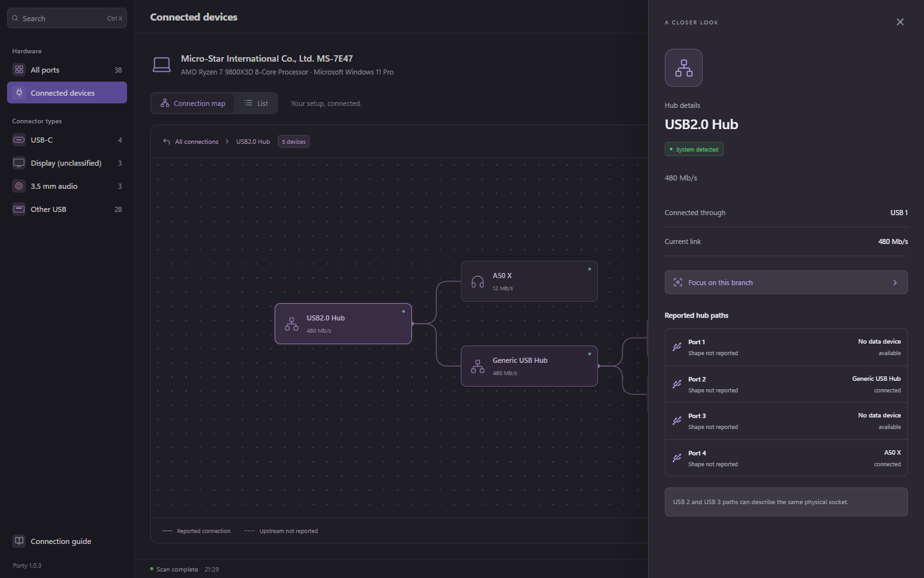Click the plug icon next to Port 1
Screen dimensions: 924x578
point(677,347)
